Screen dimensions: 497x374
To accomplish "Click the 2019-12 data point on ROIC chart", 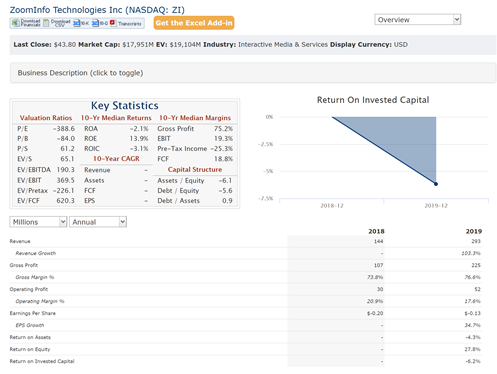I will tap(436, 184).
